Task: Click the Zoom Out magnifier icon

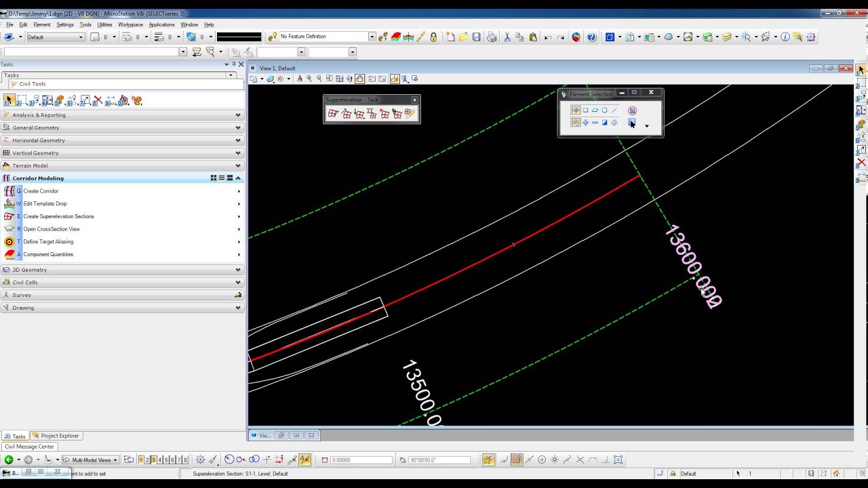Action: 319,79
